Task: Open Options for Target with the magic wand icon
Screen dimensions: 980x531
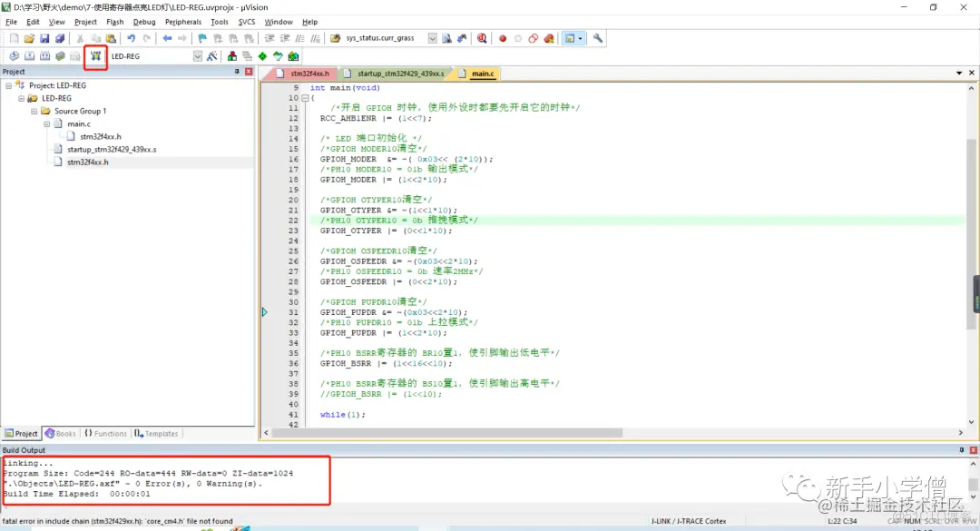Action: (211, 55)
